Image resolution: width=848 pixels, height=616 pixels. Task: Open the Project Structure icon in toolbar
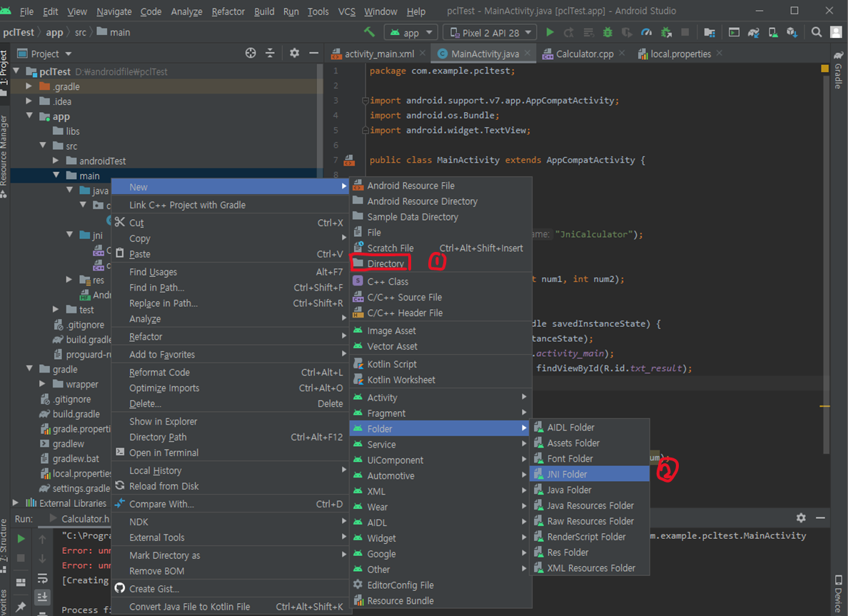point(710,32)
